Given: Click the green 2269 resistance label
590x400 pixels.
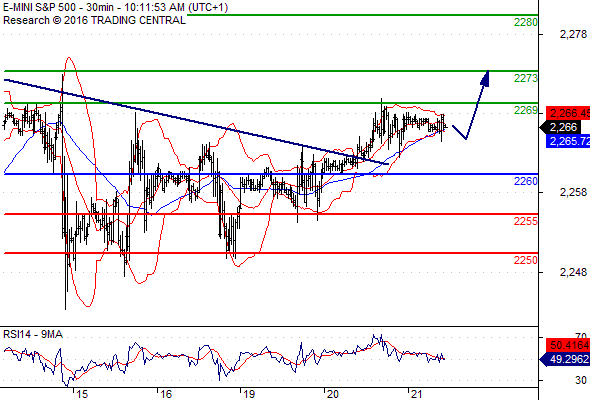Looking at the screenshot, I should pos(525,110).
